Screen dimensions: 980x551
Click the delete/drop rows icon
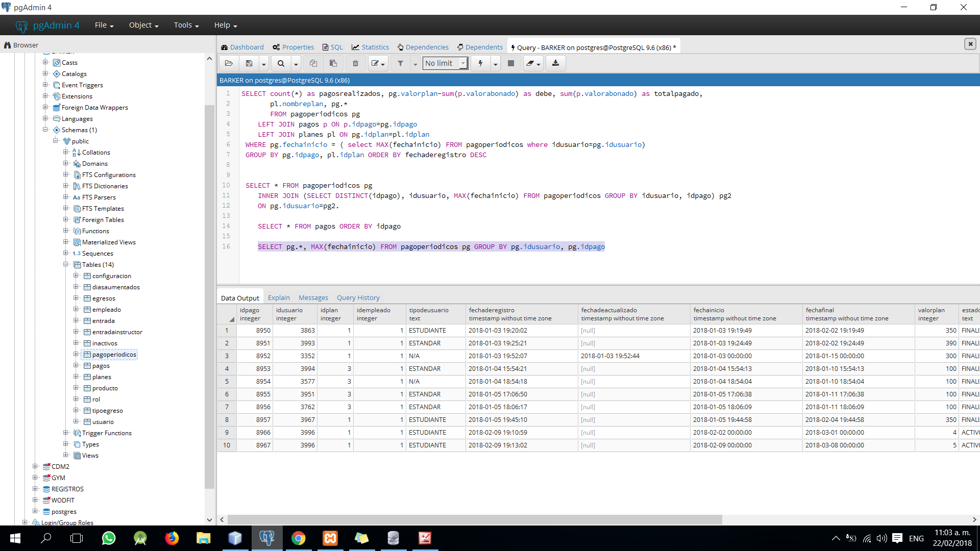pyautogui.click(x=355, y=63)
